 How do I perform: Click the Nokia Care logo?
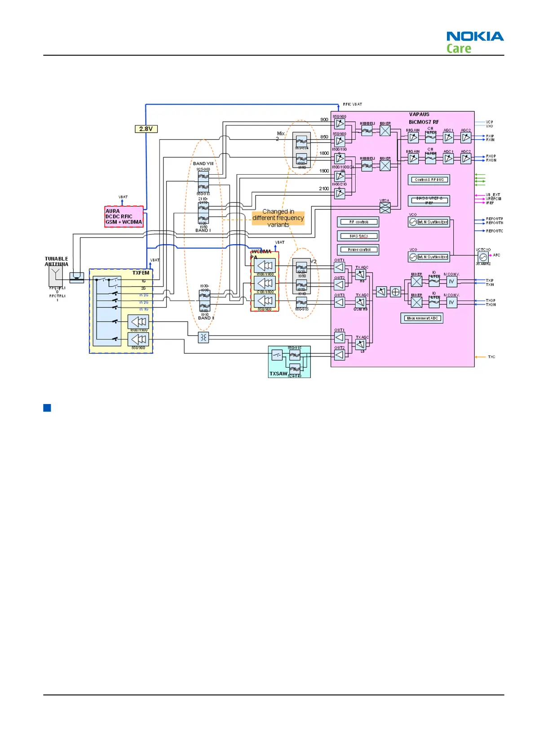pos(475,43)
